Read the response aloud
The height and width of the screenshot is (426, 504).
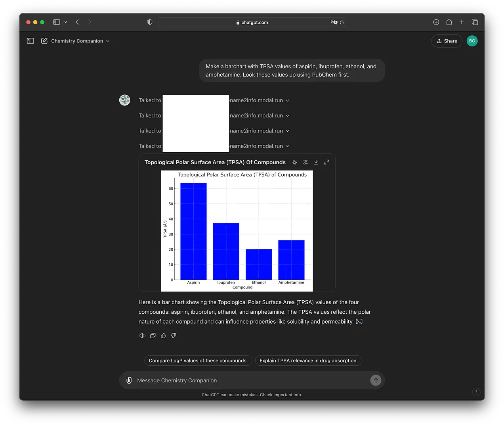coord(142,336)
